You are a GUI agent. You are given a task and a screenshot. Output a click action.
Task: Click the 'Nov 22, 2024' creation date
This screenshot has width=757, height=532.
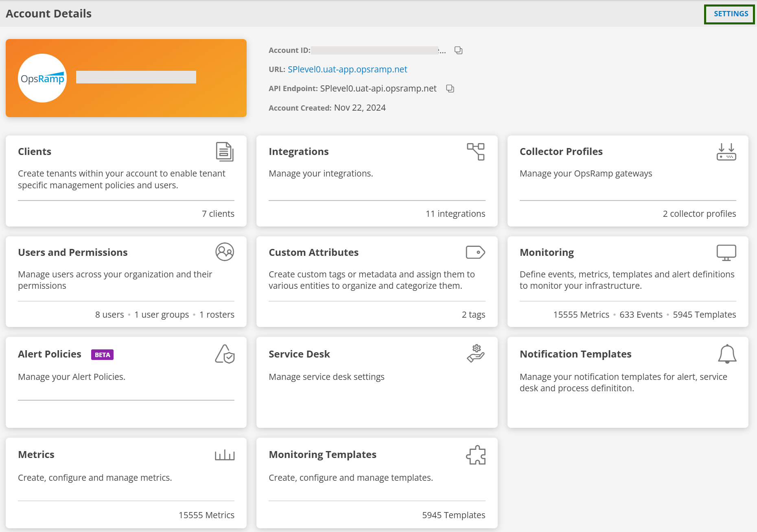[x=360, y=108]
